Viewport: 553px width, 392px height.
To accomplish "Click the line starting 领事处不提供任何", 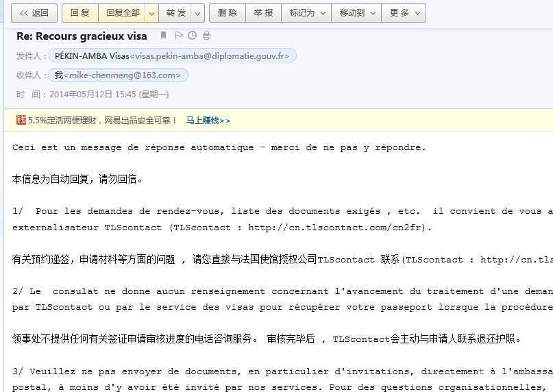I will pos(267,339).
